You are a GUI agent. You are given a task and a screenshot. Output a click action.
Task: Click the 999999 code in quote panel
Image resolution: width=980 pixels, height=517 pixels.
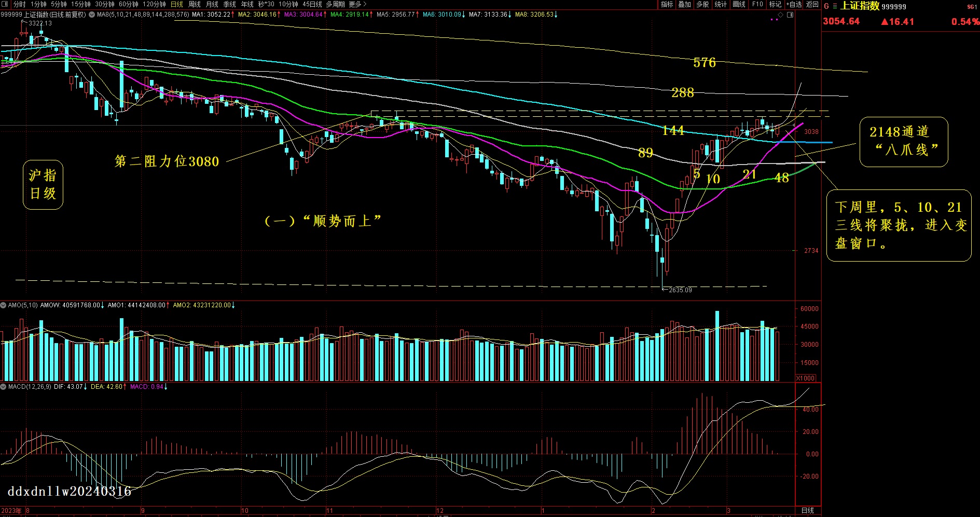(894, 7)
